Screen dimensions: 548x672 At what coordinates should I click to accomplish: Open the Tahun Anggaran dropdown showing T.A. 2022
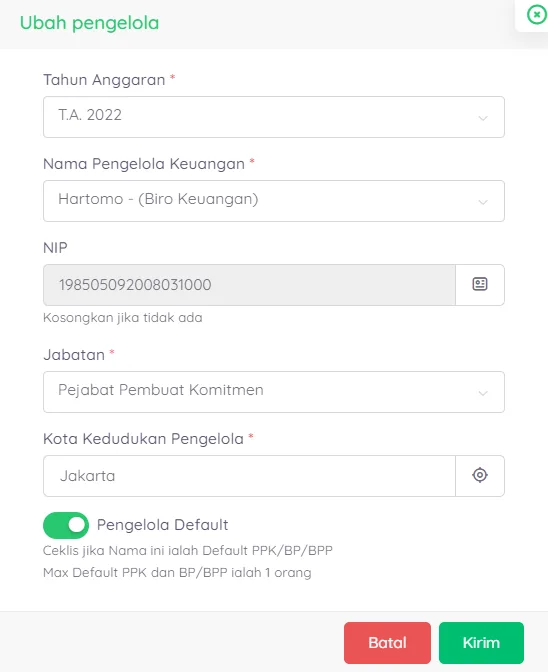[274, 117]
